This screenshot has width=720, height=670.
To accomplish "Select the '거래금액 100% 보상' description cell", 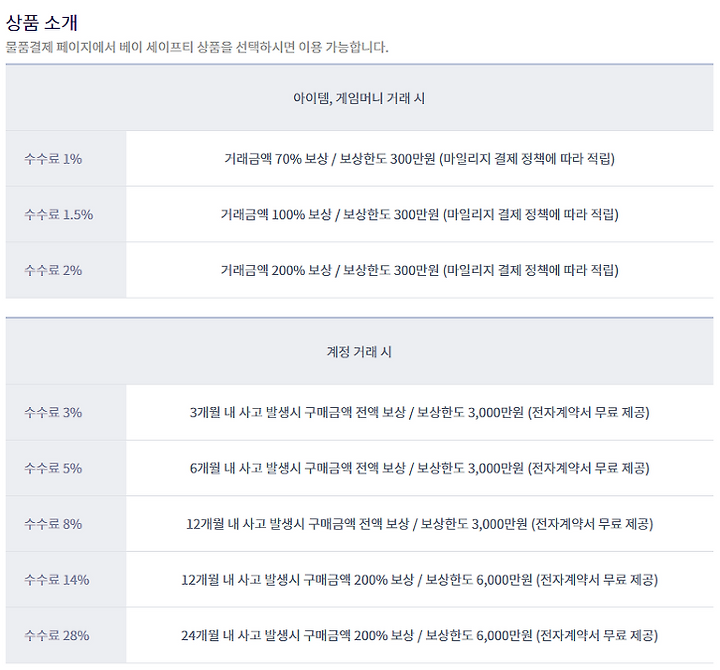I will click(420, 214).
